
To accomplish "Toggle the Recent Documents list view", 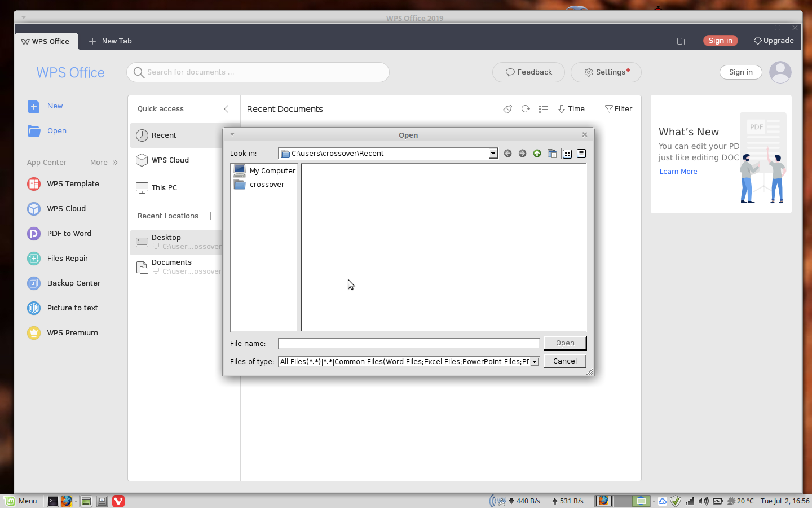I will coord(544,109).
